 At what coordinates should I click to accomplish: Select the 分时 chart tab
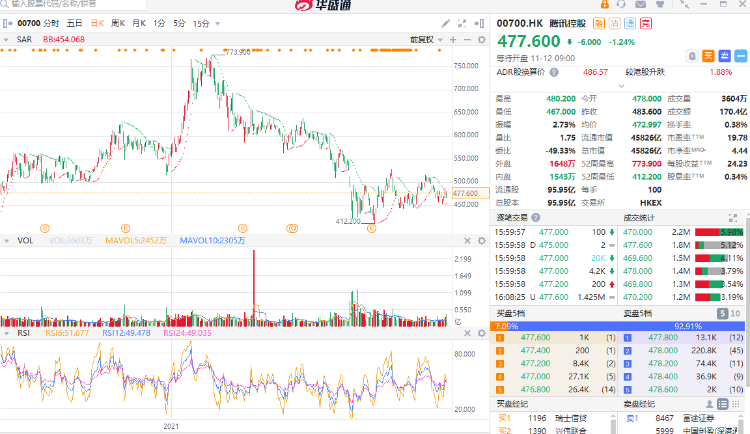pos(51,23)
